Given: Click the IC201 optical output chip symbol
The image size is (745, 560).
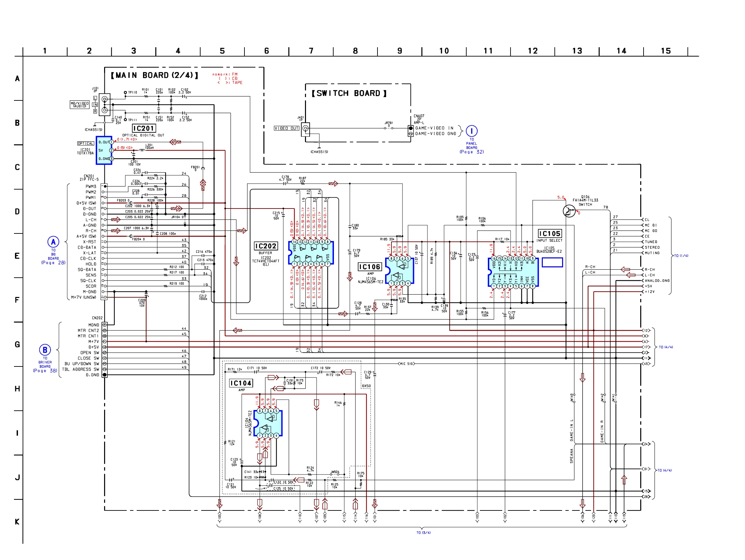Looking at the screenshot, I should pos(104,151).
